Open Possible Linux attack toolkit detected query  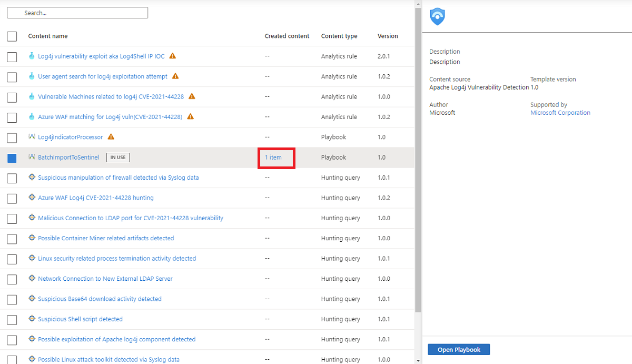point(108,360)
